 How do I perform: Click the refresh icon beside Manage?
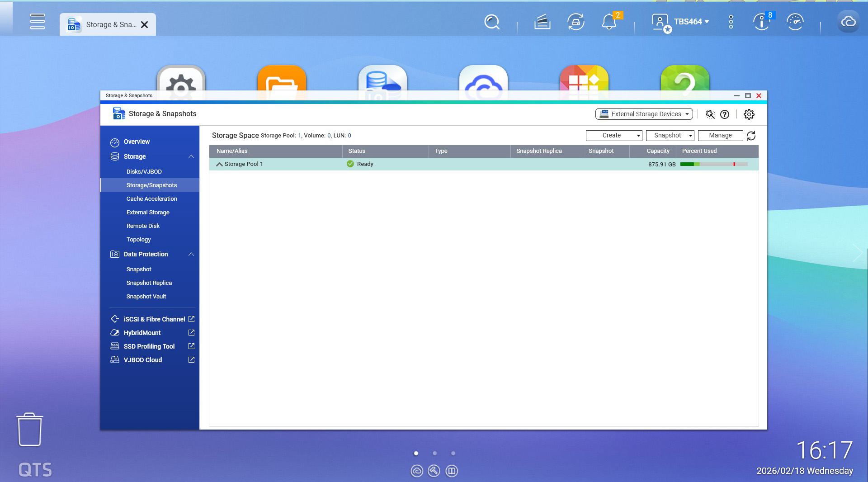751,136
